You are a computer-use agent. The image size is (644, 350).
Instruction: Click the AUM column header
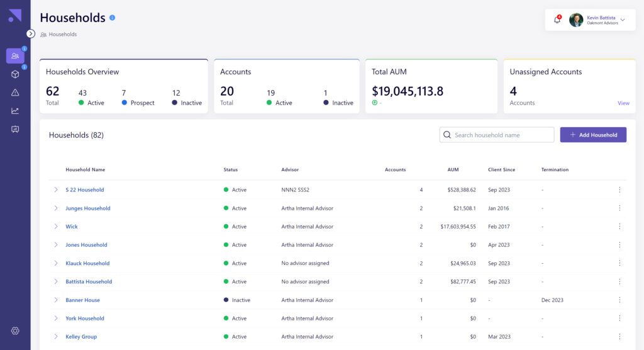tap(453, 170)
